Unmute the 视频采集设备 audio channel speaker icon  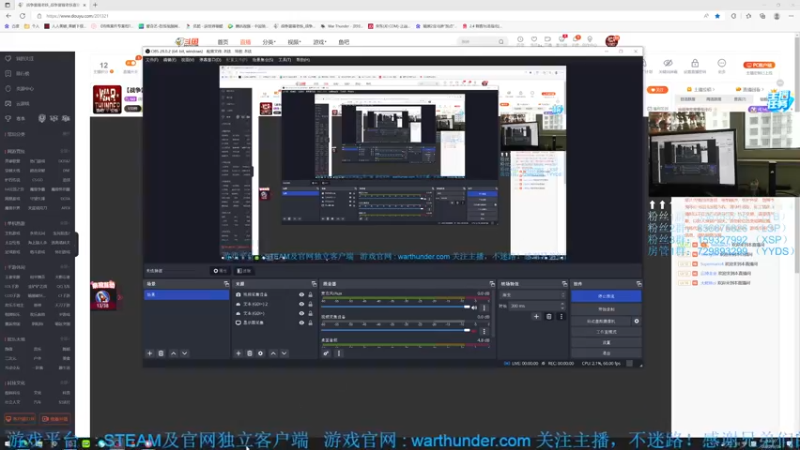[474, 331]
